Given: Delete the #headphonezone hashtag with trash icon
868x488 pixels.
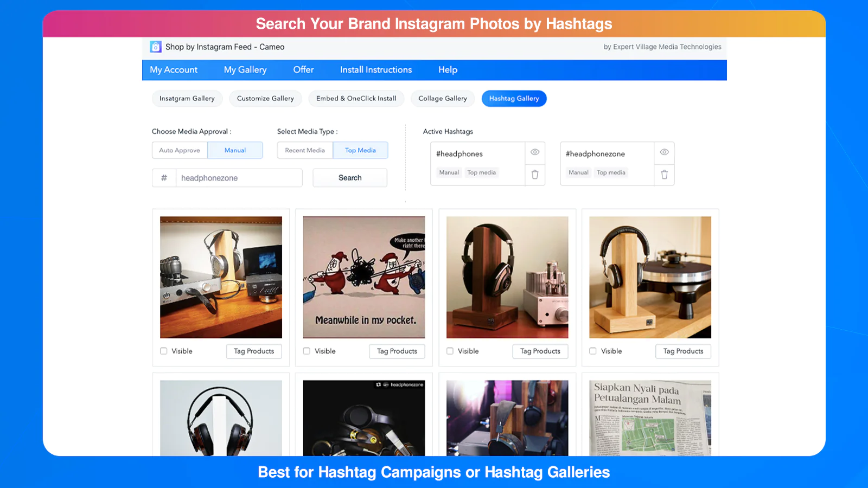Looking at the screenshot, I should (x=664, y=175).
